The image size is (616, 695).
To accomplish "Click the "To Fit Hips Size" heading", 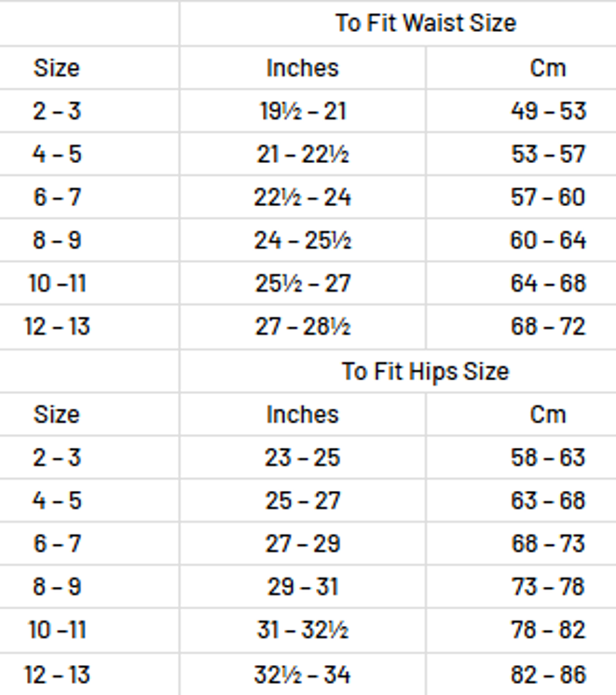I will (x=425, y=371).
